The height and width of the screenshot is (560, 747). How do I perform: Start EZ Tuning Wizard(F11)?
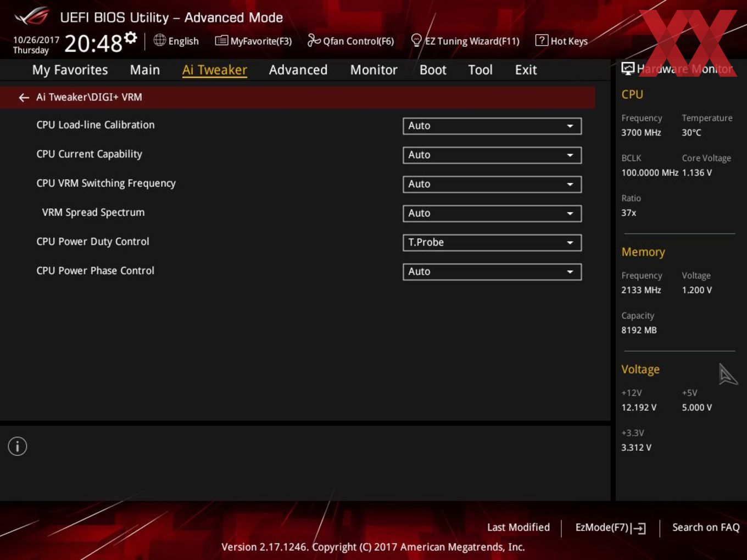[465, 41]
